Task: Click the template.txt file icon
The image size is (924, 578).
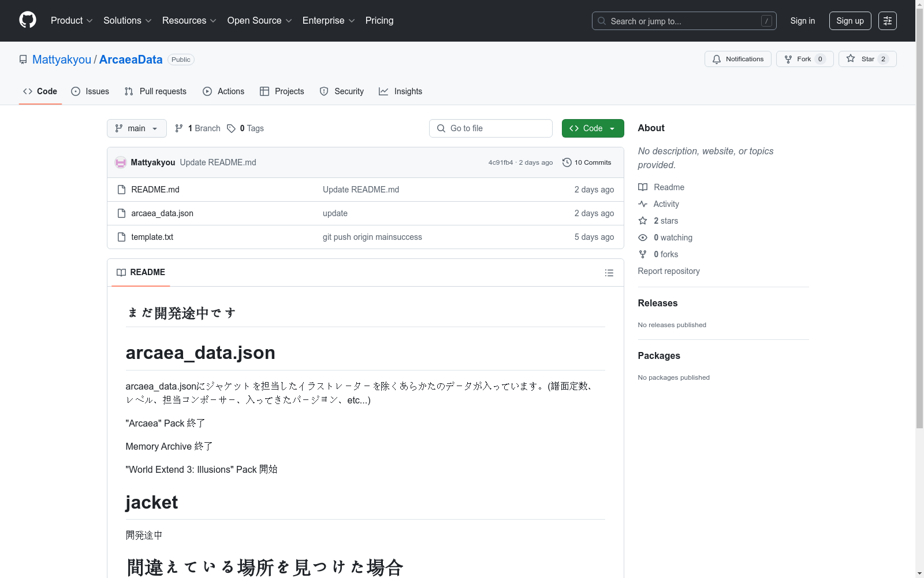Action: [121, 237]
